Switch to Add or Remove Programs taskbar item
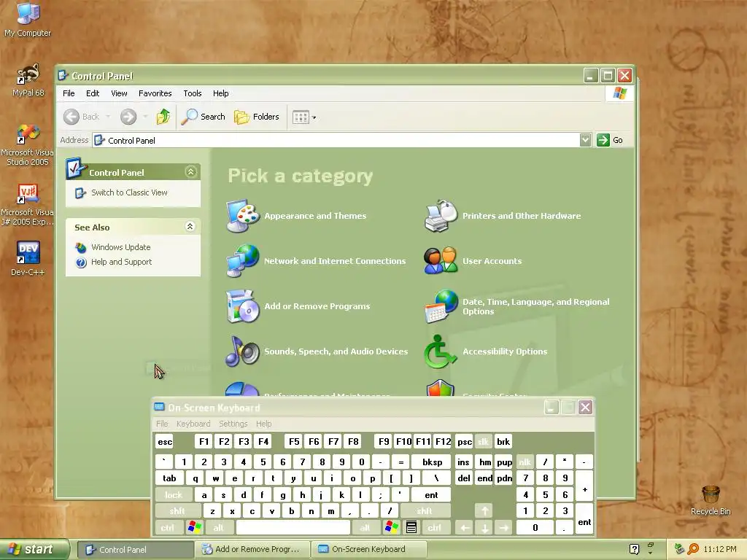Image resolution: width=747 pixels, height=560 pixels. (x=252, y=549)
